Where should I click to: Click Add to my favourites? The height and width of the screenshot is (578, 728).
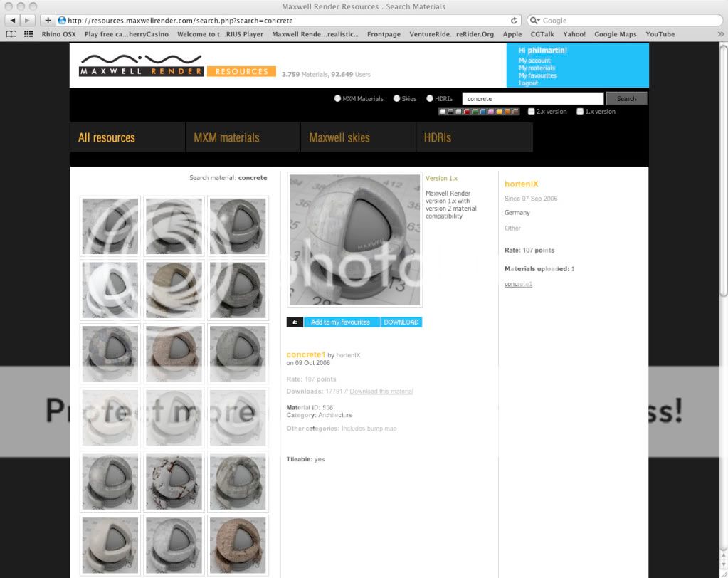(x=342, y=322)
